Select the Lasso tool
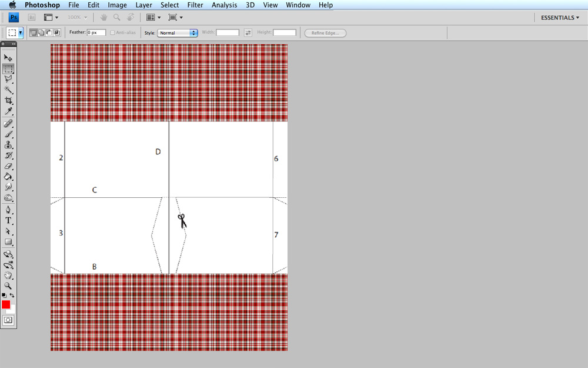This screenshot has height=368, width=588. tap(8, 79)
